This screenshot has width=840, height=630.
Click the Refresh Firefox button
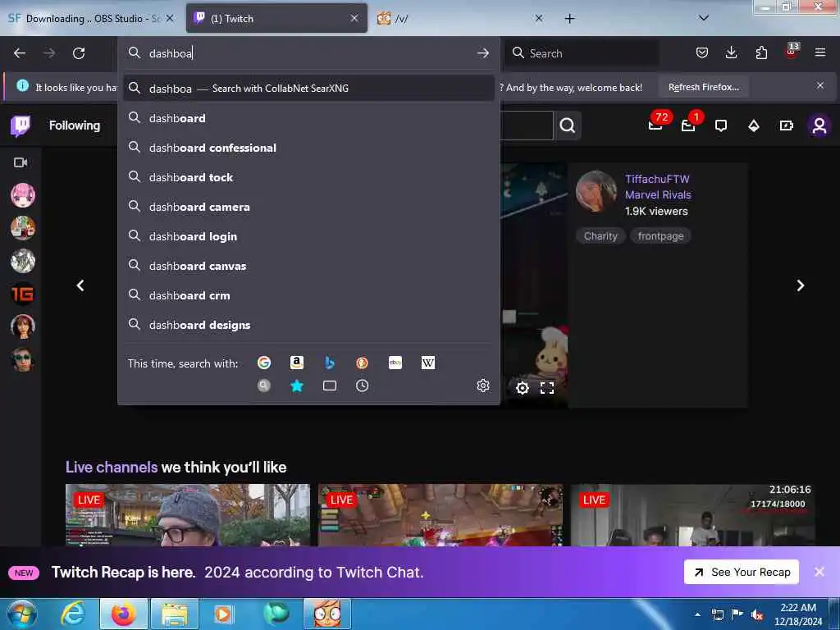[x=703, y=87]
